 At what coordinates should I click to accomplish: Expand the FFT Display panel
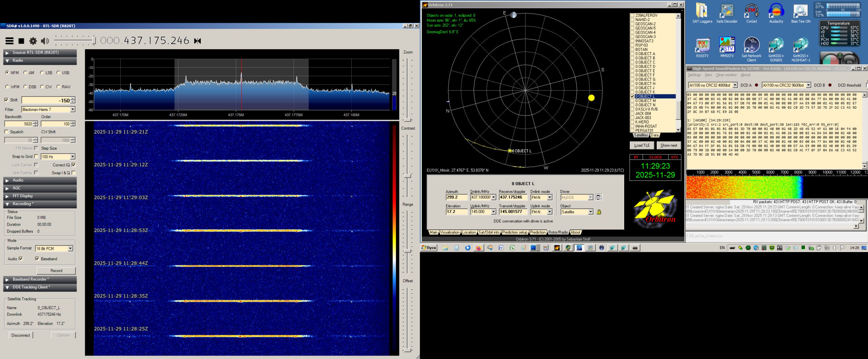pos(23,196)
